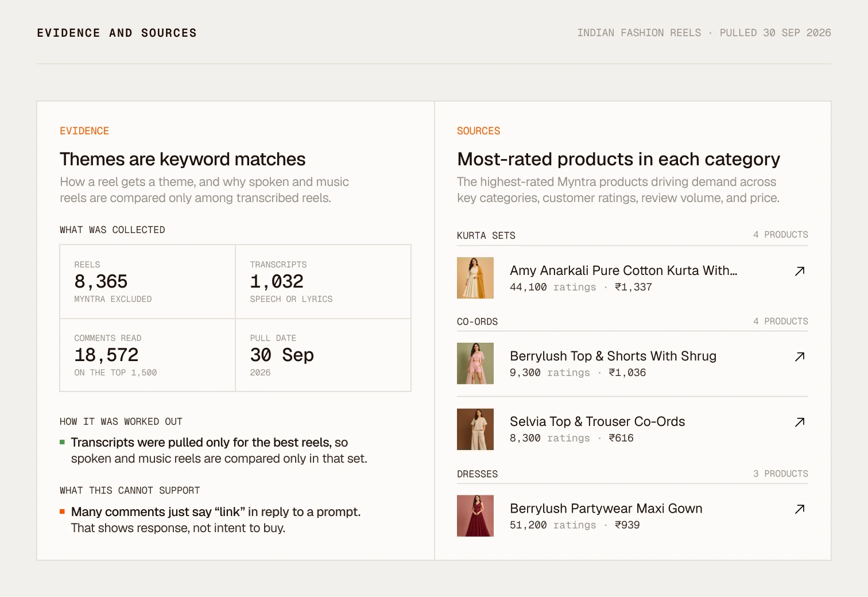Open the Berrylush Partywear Maxi Gown arrow
Image resolution: width=868 pixels, height=597 pixels.
800,509
